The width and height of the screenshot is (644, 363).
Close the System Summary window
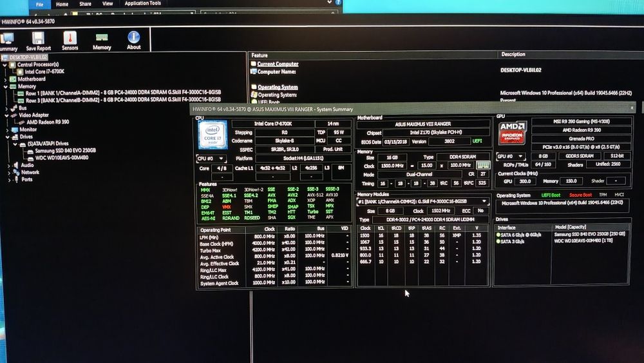click(632, 108)
